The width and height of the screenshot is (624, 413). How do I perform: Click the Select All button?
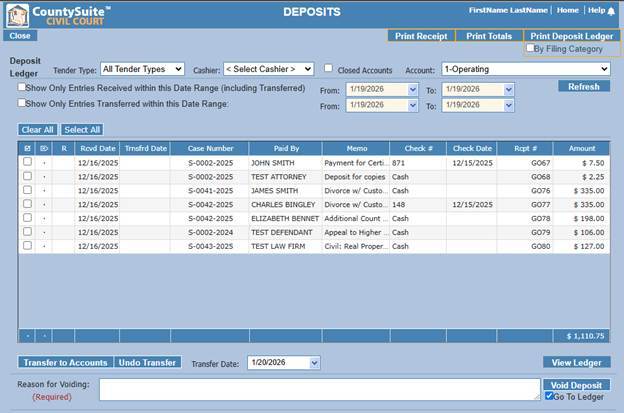click(x=82, y=130)
